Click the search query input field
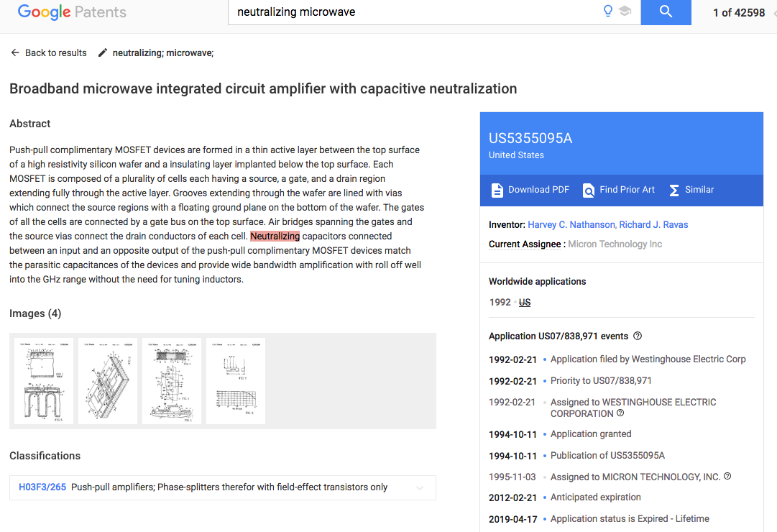The width and height of the screenshot is (777, 532). 416,12
